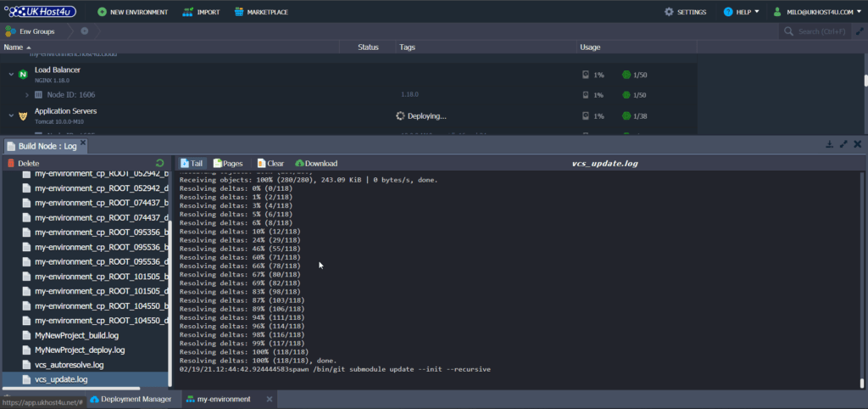Image resolution: width=868 pixels, height=409 pixels.
Task: Switch log view to Pages
Action: (228, 164)
